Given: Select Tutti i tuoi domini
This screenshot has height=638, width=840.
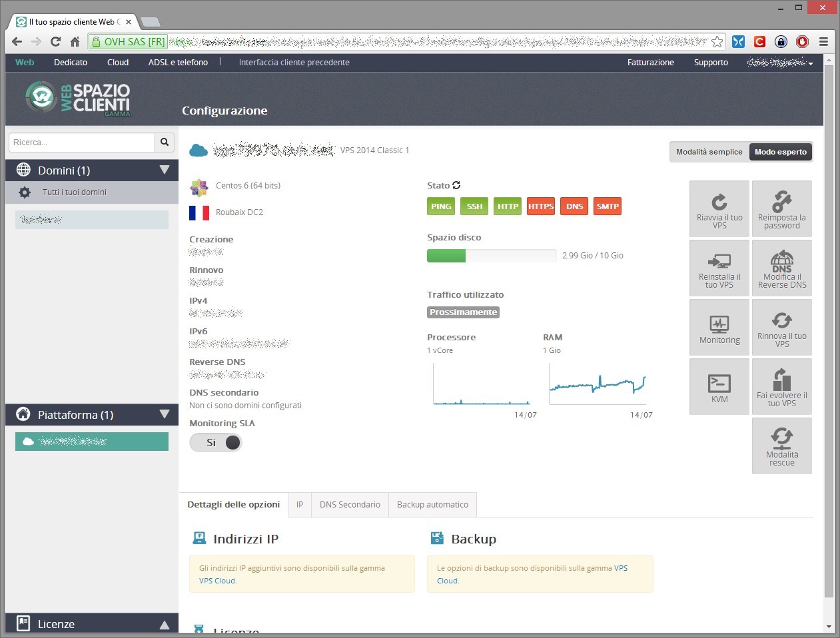Looking at the screenshot, I should pyautogui.click(x=75, y=192).
